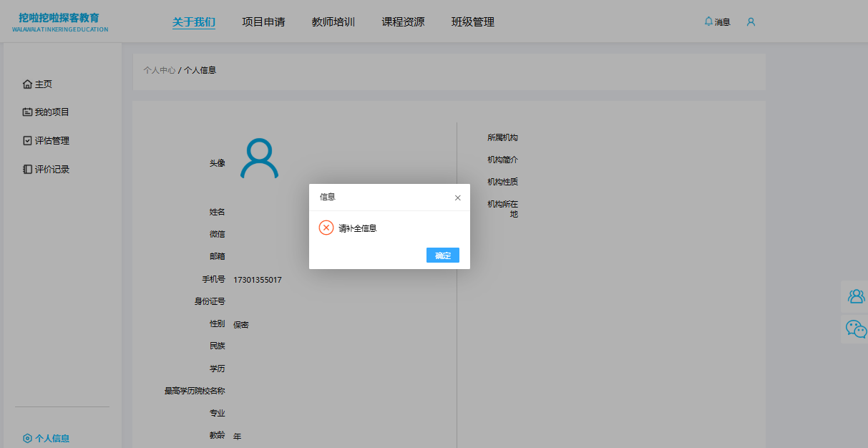Switch to 班级管理 page
Screen dimensions: 868x448
[x=472, y=22]
